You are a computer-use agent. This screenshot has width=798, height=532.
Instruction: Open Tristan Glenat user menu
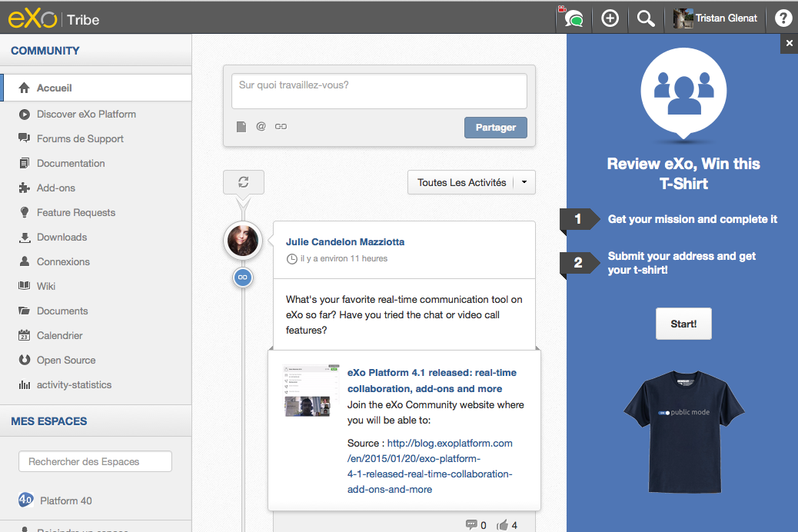tap(715, 18)
